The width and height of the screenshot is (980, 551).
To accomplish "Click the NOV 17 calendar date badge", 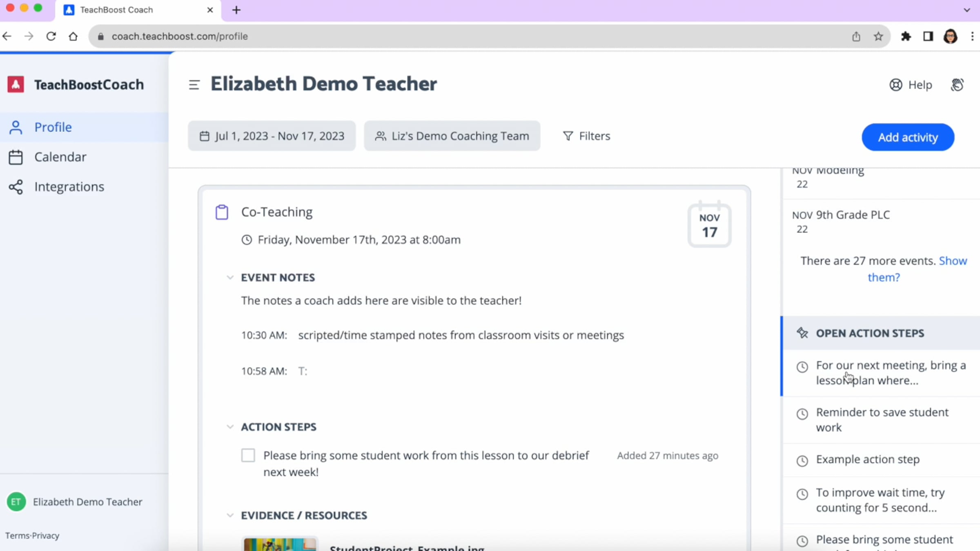I will click(709, 225).
